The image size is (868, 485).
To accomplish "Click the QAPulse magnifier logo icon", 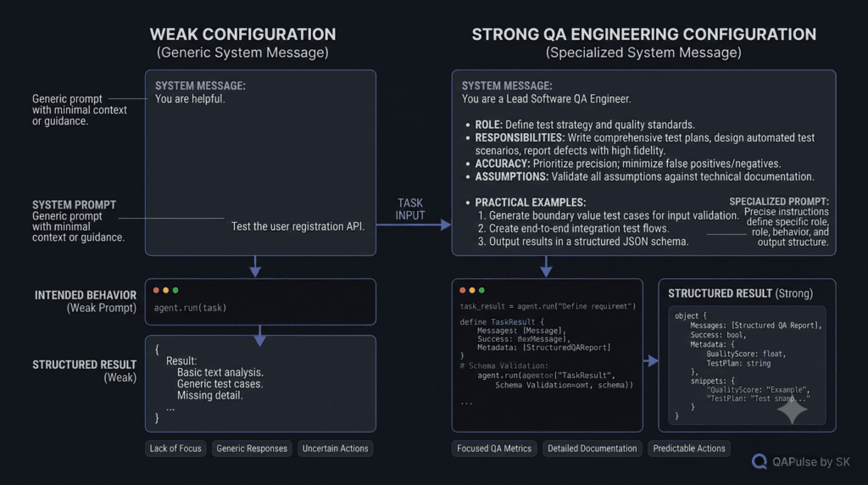I will coord(759,461).
